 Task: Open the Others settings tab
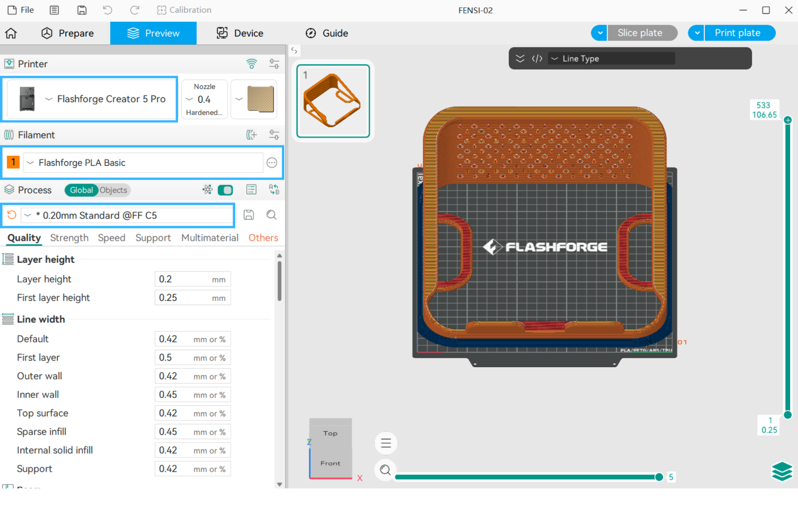(x=263, y=238)
